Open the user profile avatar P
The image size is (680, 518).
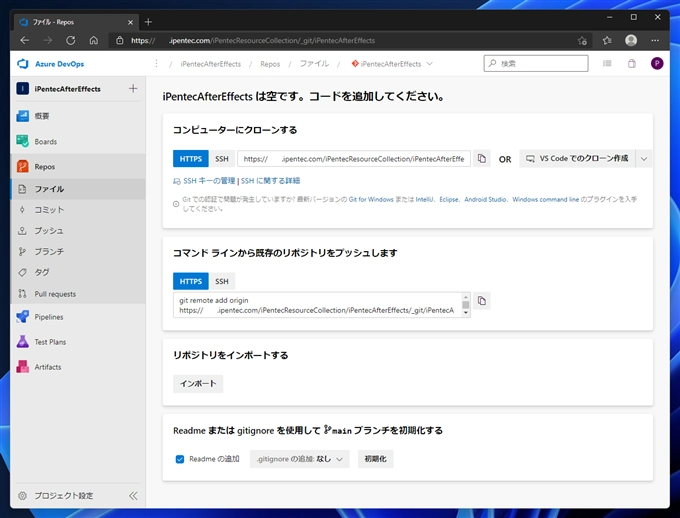click(657, 64)
